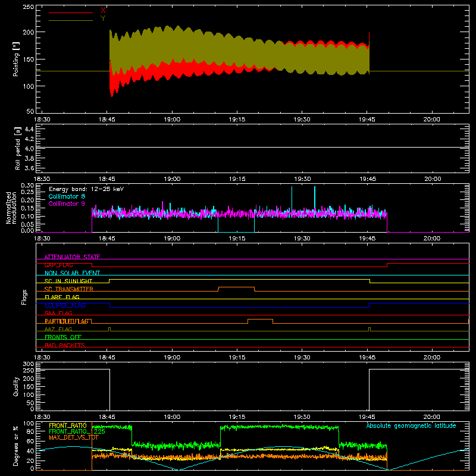This screenshot has width=476, height=476.
Task: Select the 'Pointing' y-axis title
Action: (x=16, y=59)
